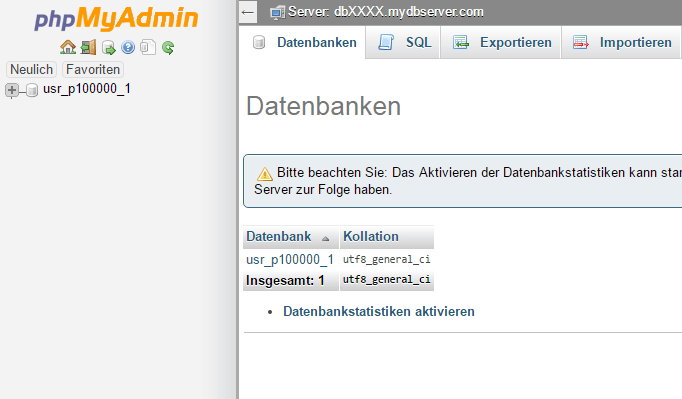682x399 pixels.
Task: Click utf8_general_ci in usr_p100000_1 row
Action: (386, 260)
